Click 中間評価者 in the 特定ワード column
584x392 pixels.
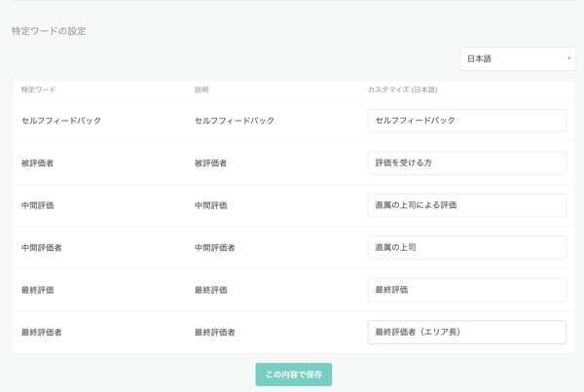42,248
